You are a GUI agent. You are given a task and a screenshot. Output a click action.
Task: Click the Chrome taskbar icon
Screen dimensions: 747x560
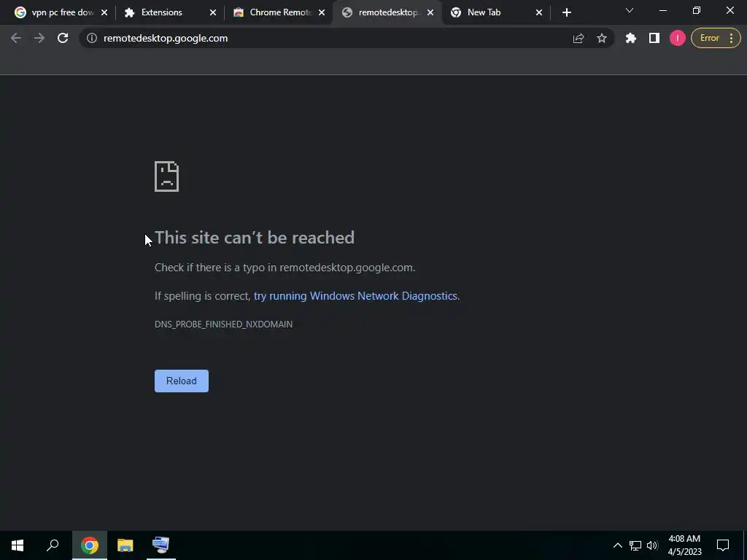[90, 545]
